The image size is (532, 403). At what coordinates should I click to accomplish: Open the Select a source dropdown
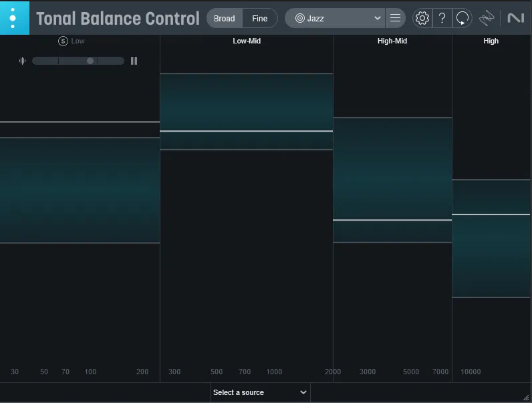(260, 392)
